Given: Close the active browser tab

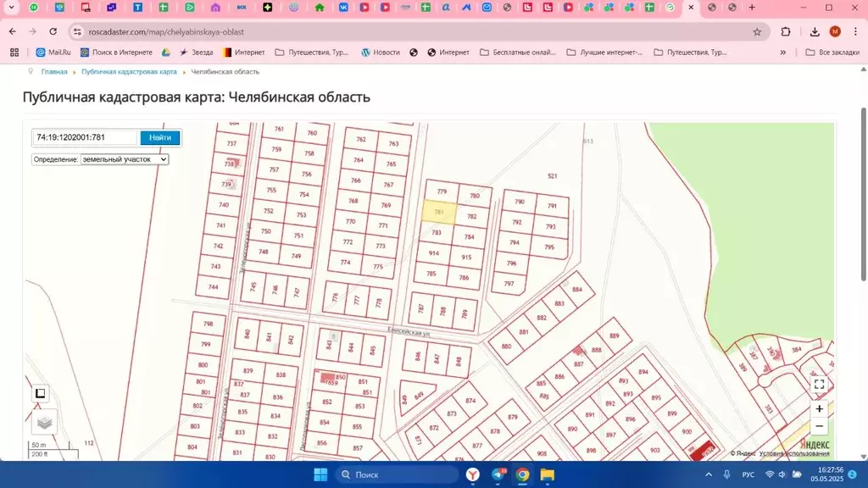Looking at the screenshot, I should (x=691, y=7).
